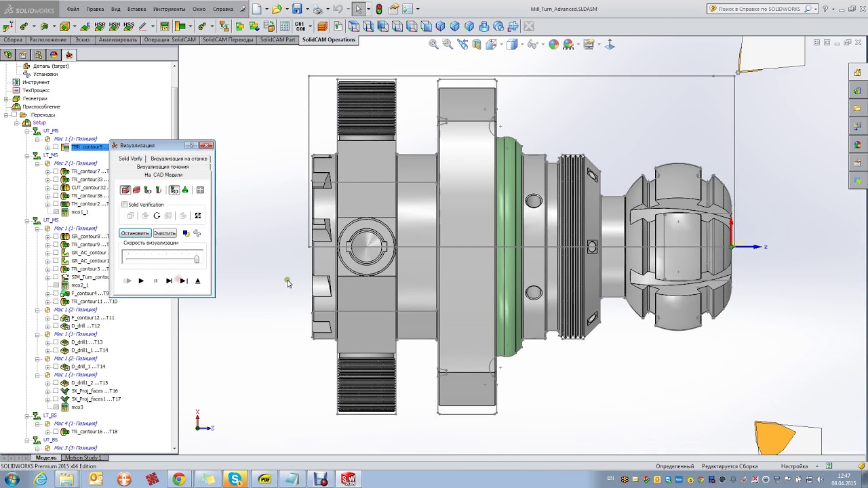Check the box for TR_contour7 operation

coord(56,171)
